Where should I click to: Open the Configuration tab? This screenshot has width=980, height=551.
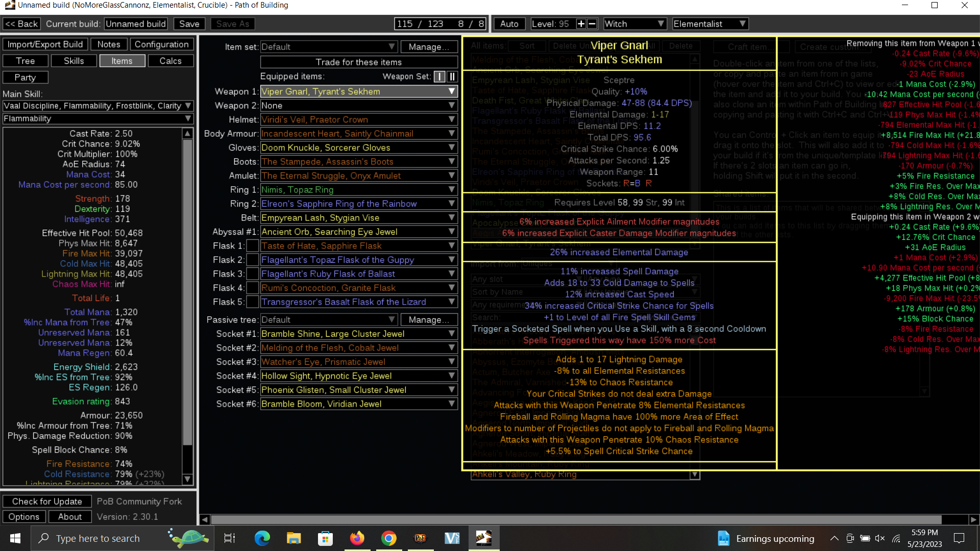(x=161, y=44)
